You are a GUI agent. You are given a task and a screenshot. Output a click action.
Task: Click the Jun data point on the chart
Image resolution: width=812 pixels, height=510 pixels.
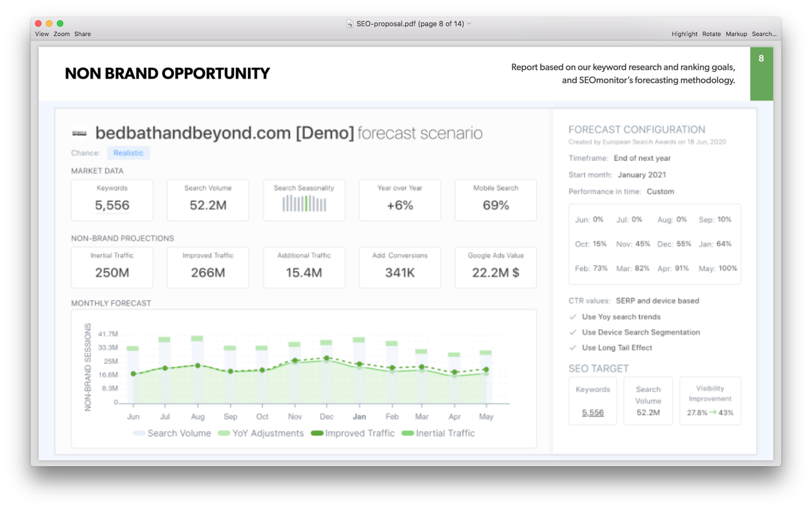(x=133, y=373)
